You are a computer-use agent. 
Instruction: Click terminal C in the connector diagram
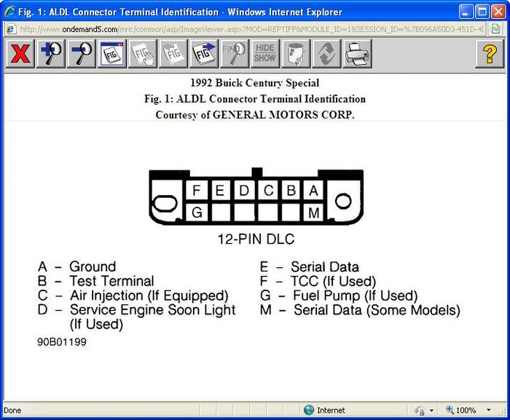(x=268, y=190)
